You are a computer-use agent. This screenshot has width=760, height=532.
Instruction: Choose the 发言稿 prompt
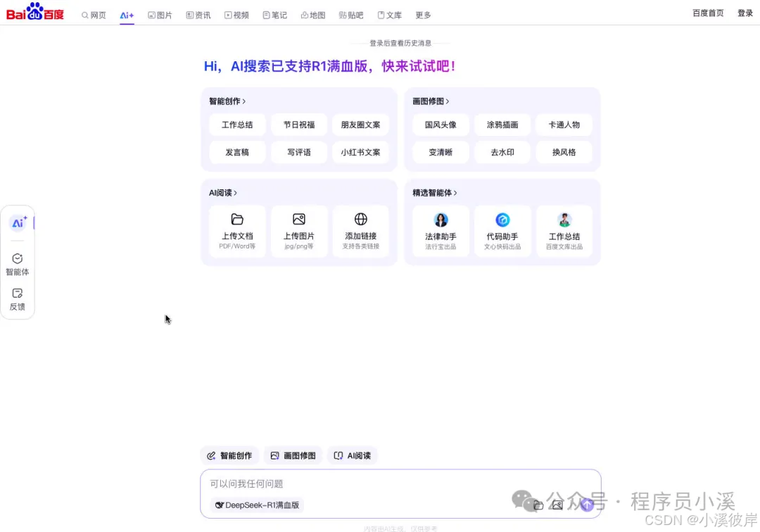tap(237, 152)
